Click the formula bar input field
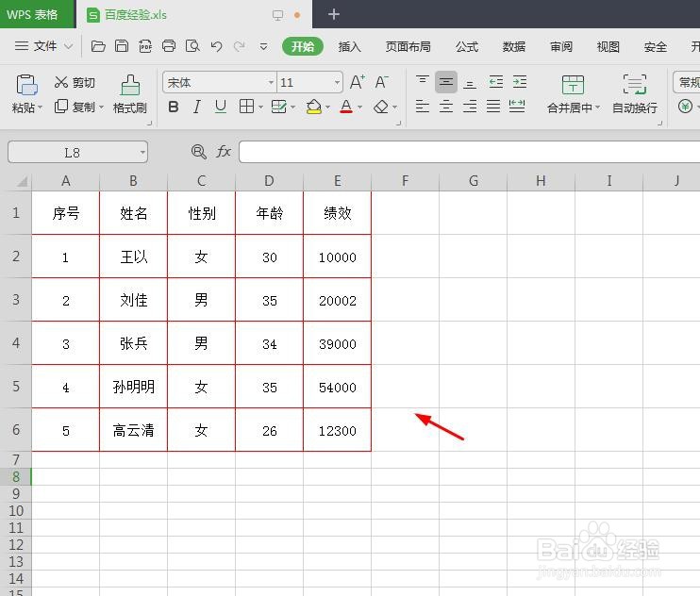700x596 pixels. [x=469, y=152]
